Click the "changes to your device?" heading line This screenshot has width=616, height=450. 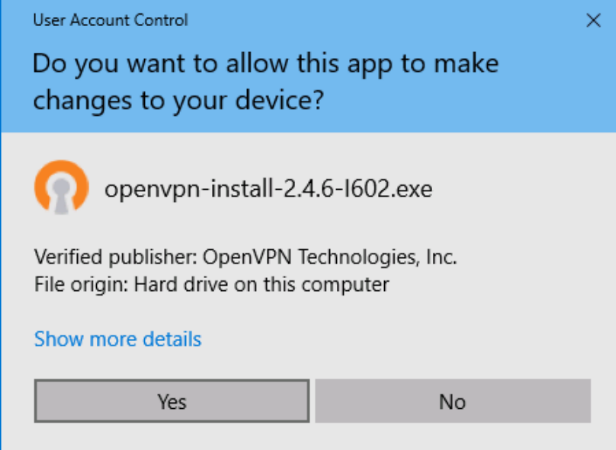tap(181, 101)
